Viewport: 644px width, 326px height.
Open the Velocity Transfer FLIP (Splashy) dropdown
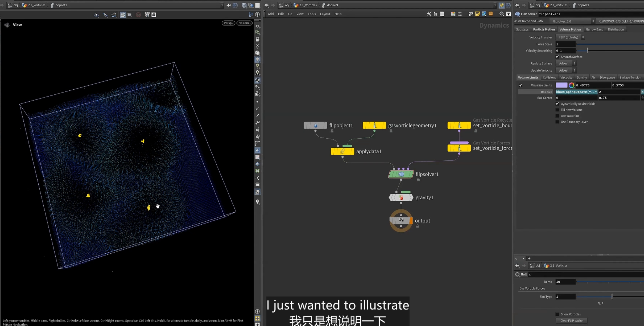tap(570, 37)
